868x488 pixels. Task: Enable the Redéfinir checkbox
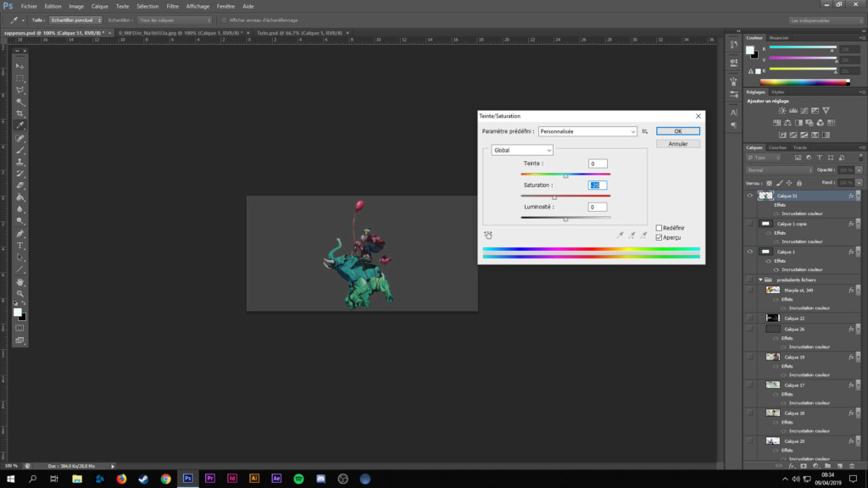click(x=659, y=228)
